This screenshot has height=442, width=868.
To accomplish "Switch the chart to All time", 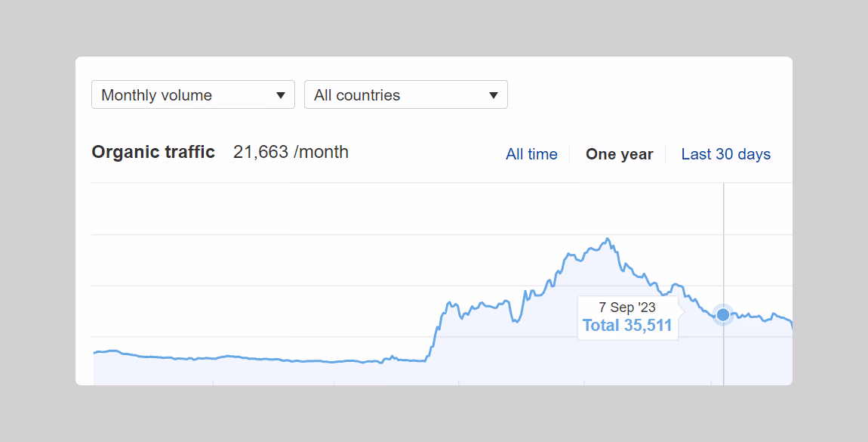I will 531,154.
